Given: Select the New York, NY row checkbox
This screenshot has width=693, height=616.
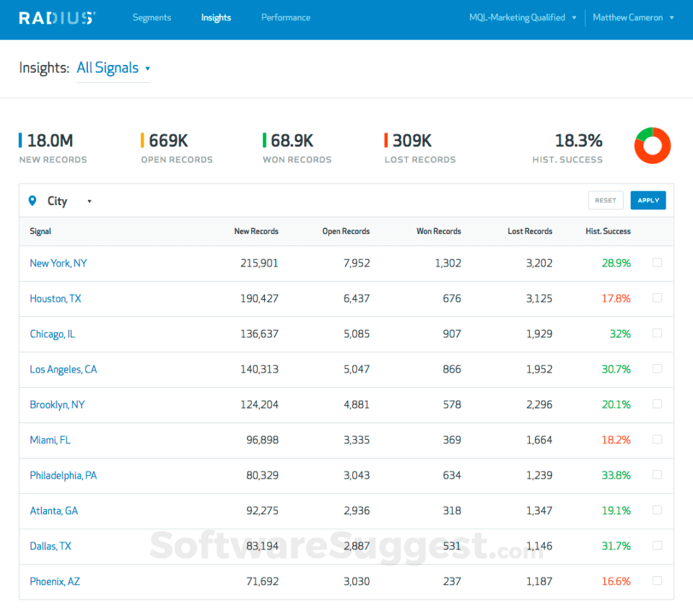Looking at the screenshot, I should (657, 263).
